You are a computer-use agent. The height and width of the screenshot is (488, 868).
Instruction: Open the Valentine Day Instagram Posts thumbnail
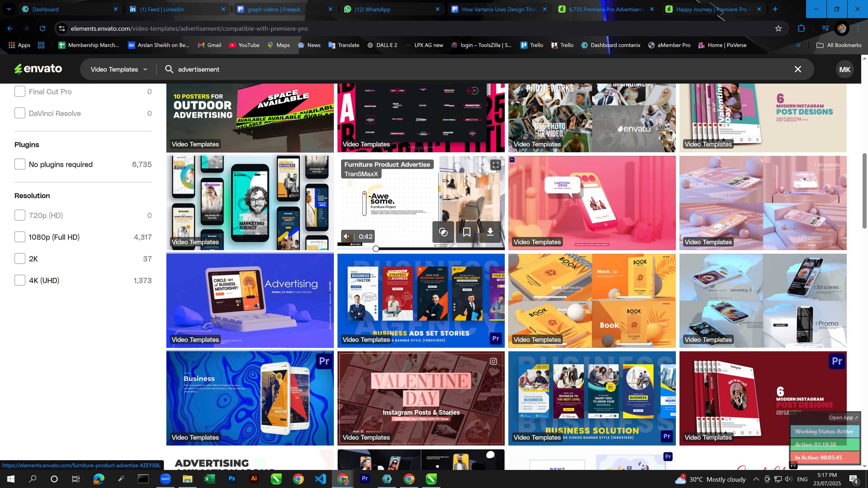pyautogui.click(x=421, y=398)
